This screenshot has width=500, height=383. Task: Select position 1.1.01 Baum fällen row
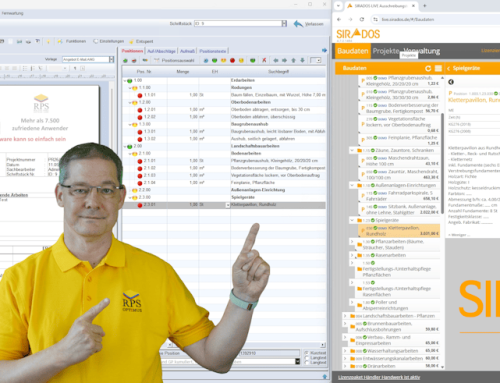224,95
